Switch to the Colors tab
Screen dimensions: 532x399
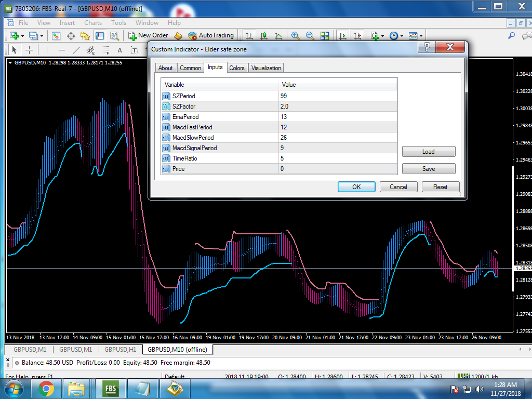pyautogui.click(x=237, y=68)
